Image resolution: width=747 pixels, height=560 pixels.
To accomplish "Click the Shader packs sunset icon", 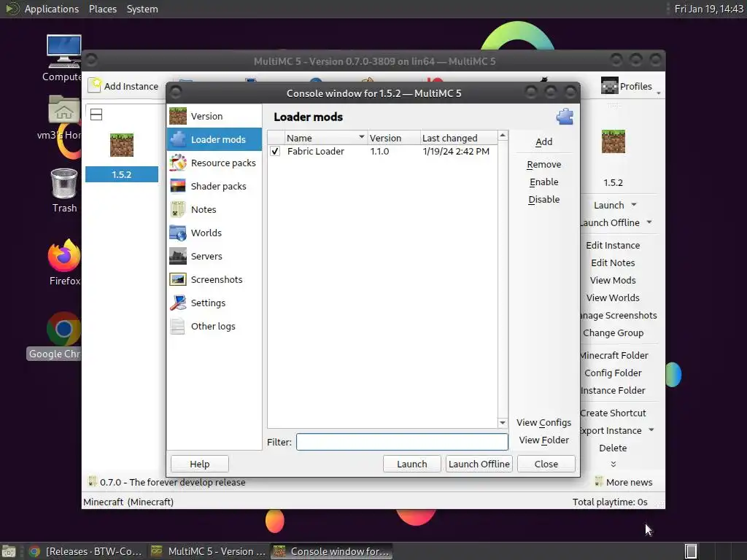I will [x=178, y=186].
